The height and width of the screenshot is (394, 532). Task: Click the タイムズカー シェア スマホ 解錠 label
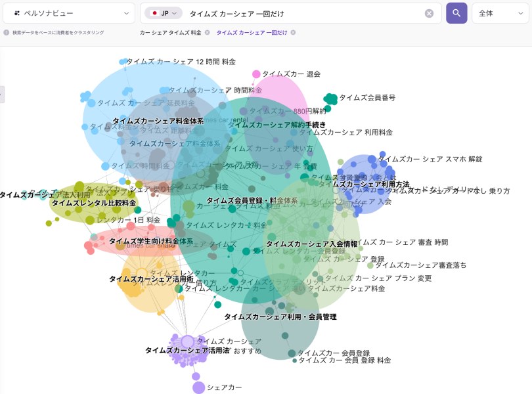pos(431,159)
